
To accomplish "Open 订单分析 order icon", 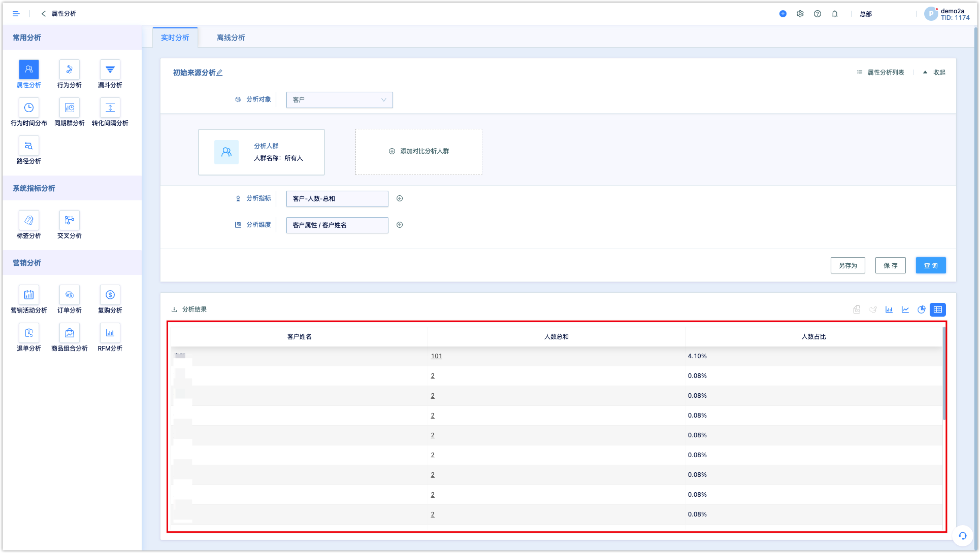I will coord(69,295).
